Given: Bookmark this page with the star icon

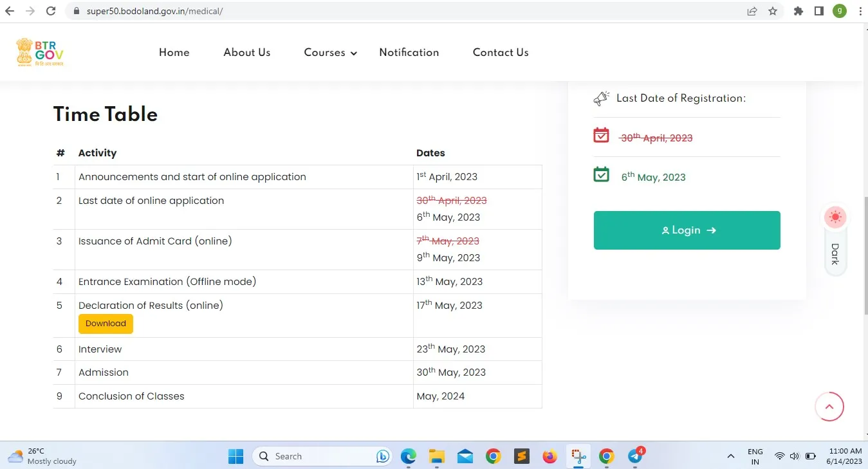Looking at the screenshot, I should pos(773,11).
